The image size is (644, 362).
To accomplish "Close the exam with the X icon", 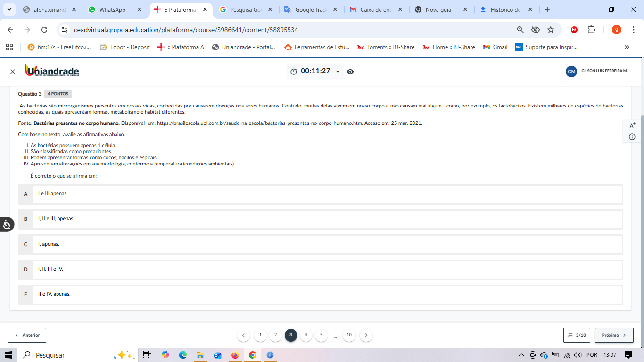I will click(13, 72).
